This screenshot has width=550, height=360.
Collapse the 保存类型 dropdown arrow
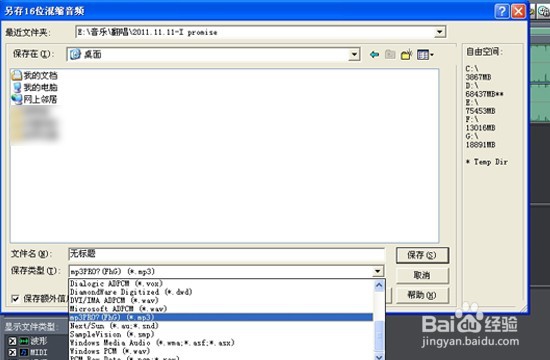click(x=377, y=271)
